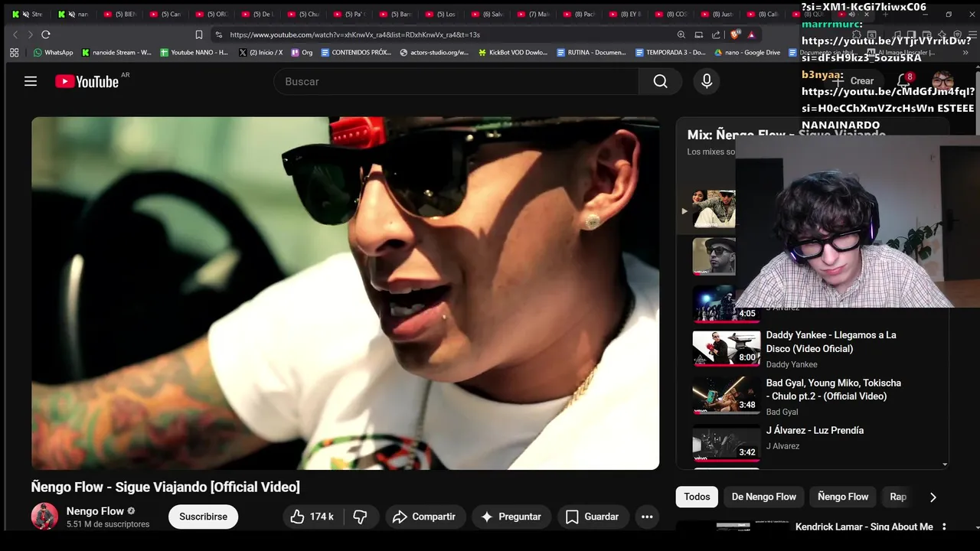980x551 pixels.
Task: Open Daddy Yankee - Llegamos a La Disco thumbnail
Action: pyautogui.click(x=726, y=348)
